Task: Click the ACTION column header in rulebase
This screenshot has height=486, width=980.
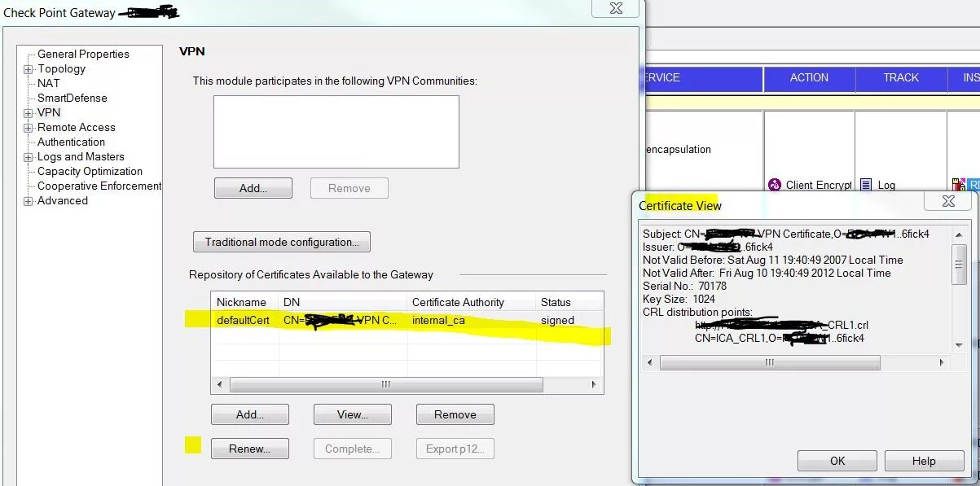Action: 809,78
